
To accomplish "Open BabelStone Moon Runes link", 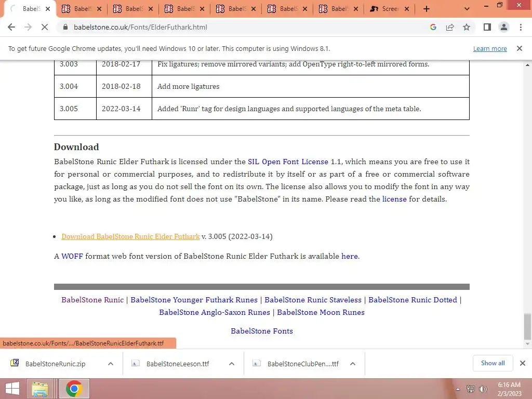I will 321,312.
